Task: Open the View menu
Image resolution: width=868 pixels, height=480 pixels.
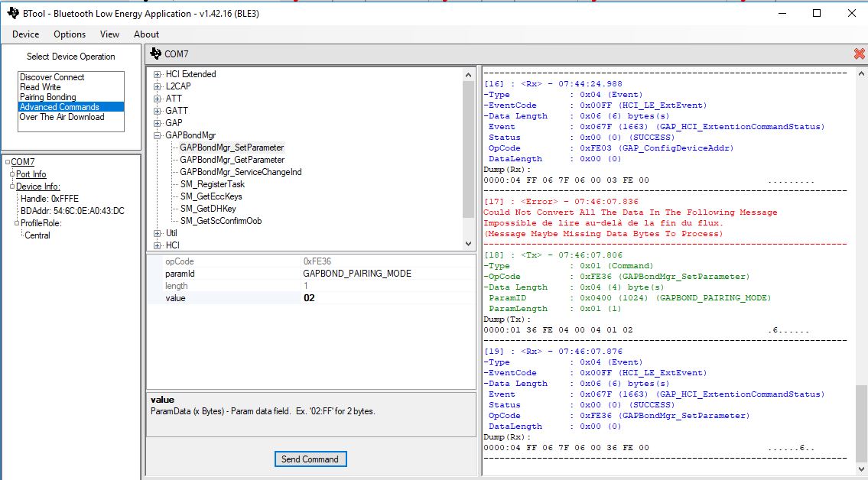Action: [x=109, y=34]
